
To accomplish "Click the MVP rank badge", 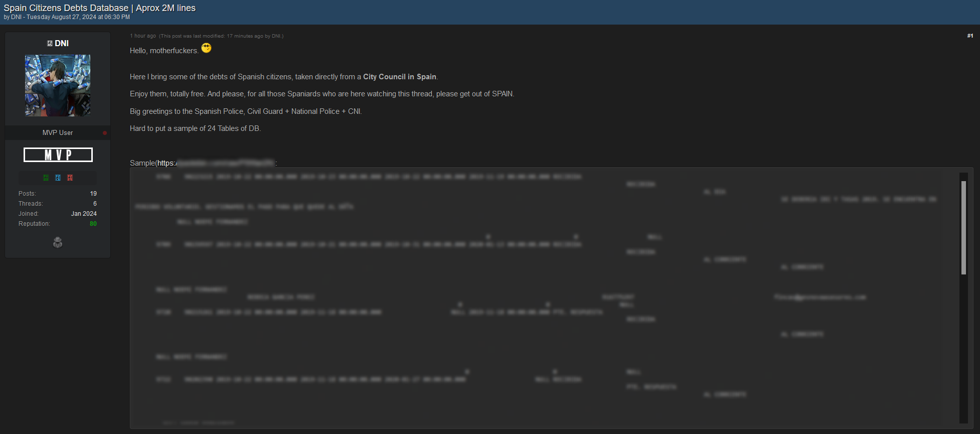I will coord(58,155).
